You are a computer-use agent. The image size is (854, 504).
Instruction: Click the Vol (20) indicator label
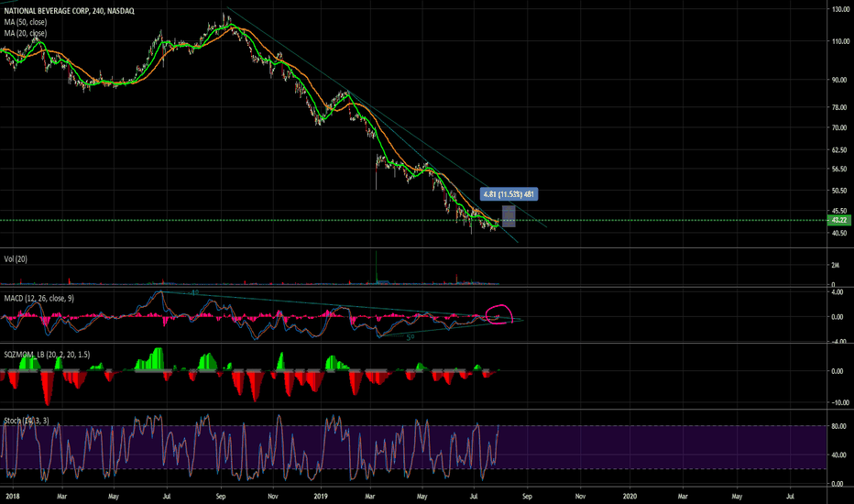click(x=16, y=259)
